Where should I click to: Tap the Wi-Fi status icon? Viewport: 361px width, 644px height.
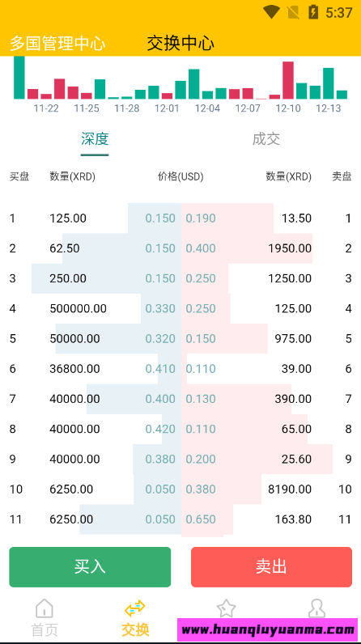coord(271,12)
